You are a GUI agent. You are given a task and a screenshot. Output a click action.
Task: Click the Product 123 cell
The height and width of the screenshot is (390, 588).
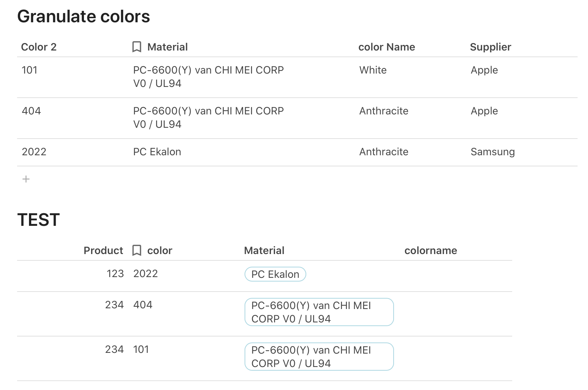pos(115,274)
